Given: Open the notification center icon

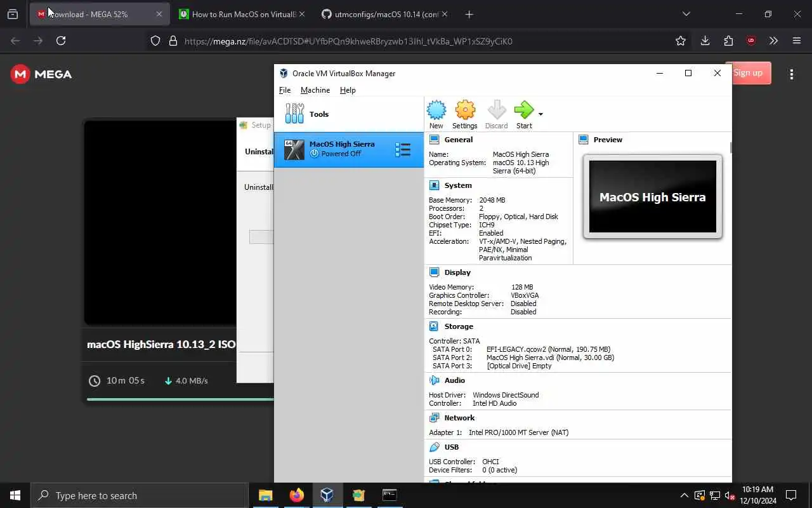Looking at the screenshot, I should 791,495.
